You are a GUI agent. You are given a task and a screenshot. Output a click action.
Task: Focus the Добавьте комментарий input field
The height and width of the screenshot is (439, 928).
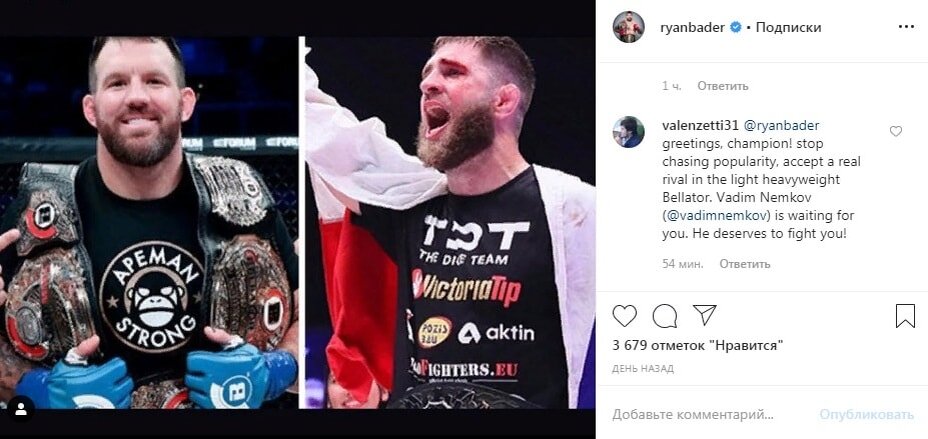710,415
